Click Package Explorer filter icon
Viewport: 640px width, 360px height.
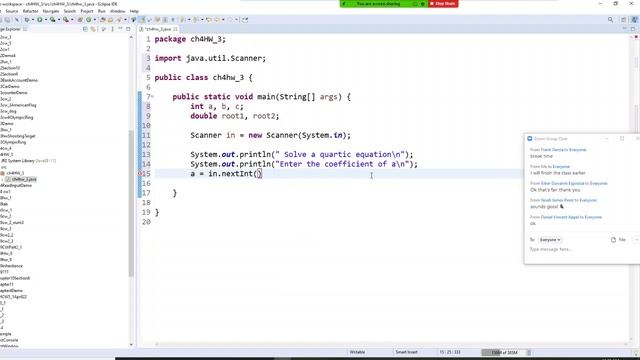point(103,29)
